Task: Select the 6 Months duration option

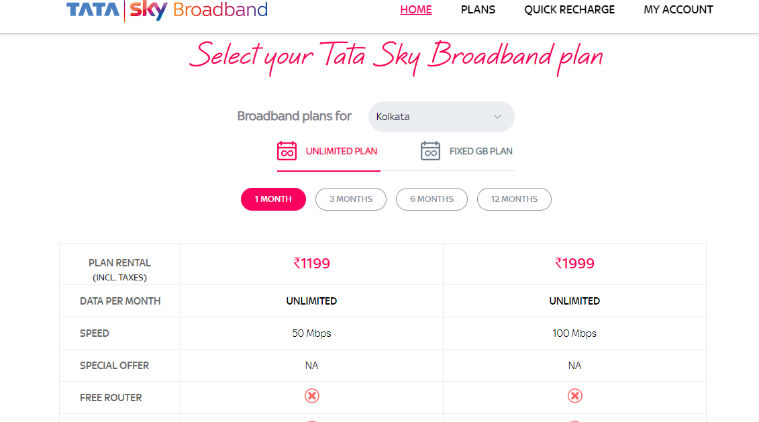Action: coord(432,199)
